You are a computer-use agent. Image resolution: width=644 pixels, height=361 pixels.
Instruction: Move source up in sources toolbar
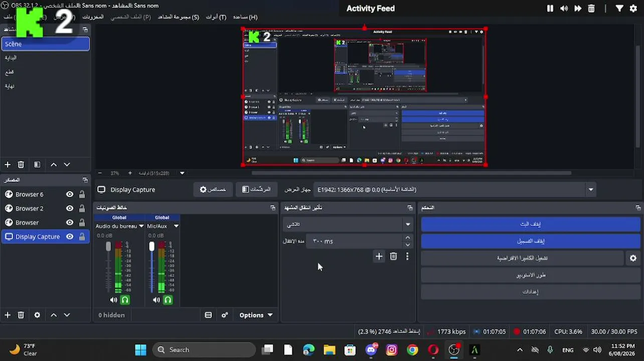(54, 315)
